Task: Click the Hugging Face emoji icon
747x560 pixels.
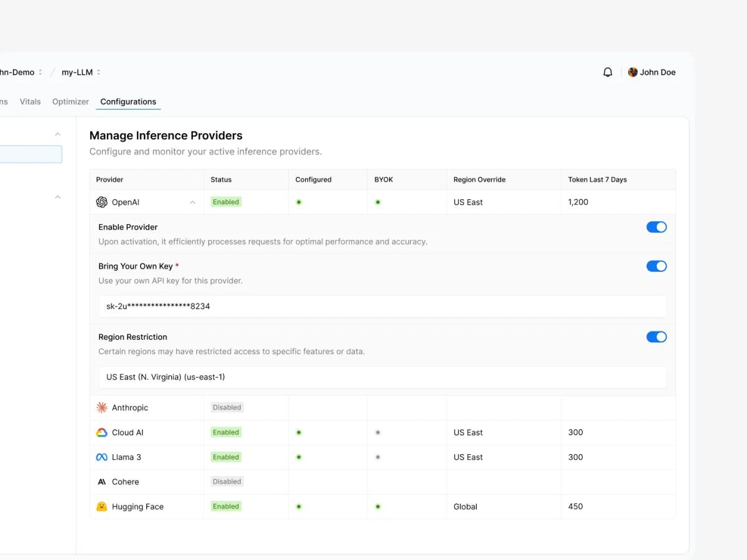Action: (102, 506)
